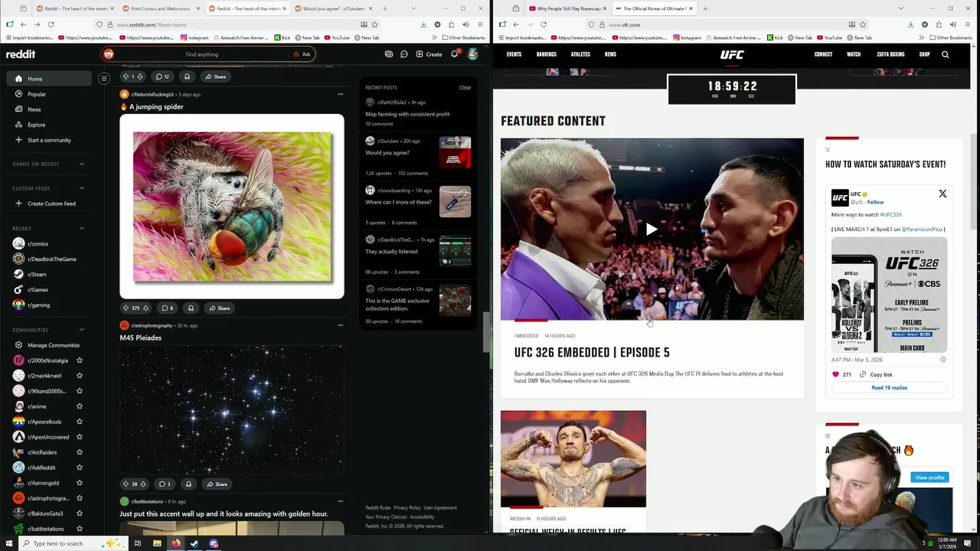Image resolution: width=980 pixels, height=551 pixels.
Task: Click Follow on the UFC tweet
Action: 875,202
